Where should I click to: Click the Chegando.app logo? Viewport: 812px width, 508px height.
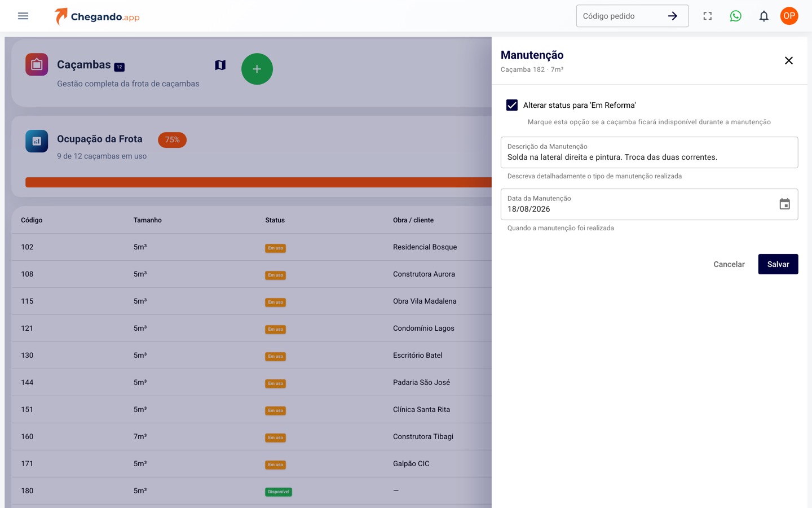(97, 16)
